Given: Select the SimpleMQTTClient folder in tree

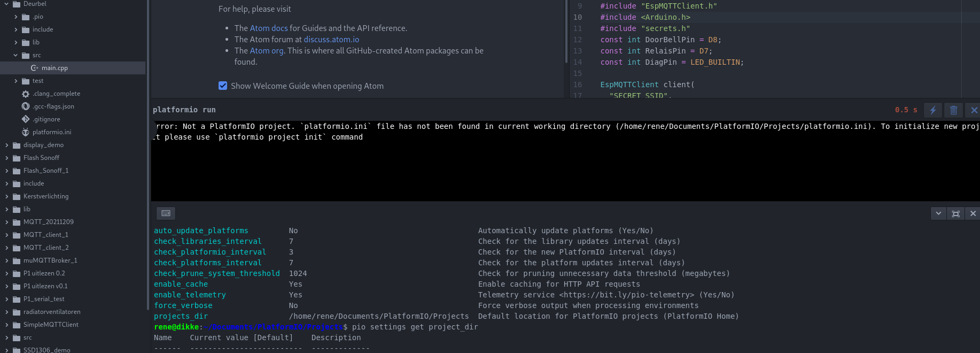Looking at the screenshot, I should pos(51,325).
